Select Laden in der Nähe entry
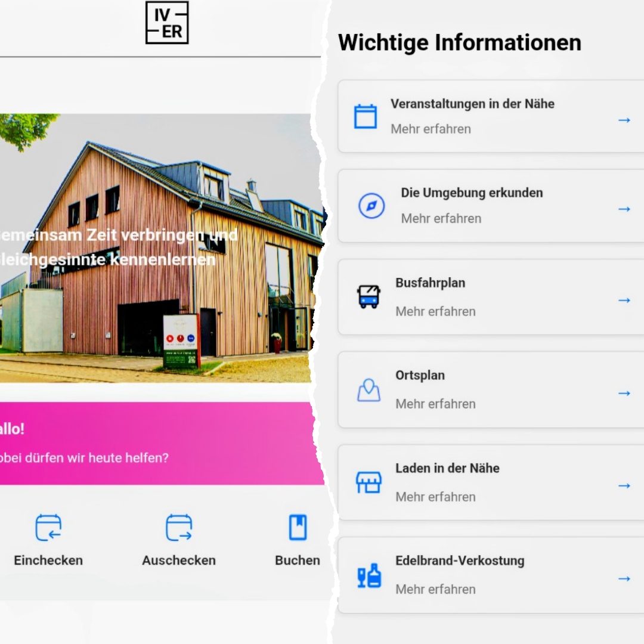This screenshot has height=644, width=644. coord(447,482)
